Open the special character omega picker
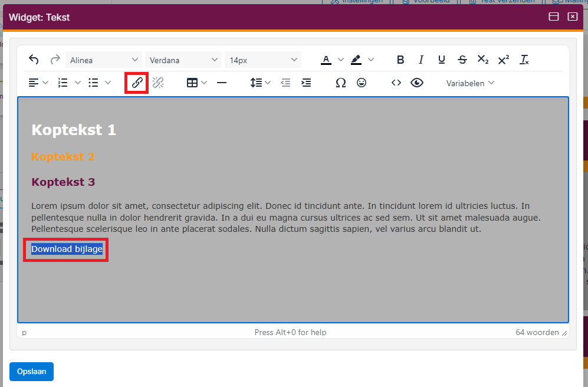This screenshot has height=387, width=588. (340, 83)
